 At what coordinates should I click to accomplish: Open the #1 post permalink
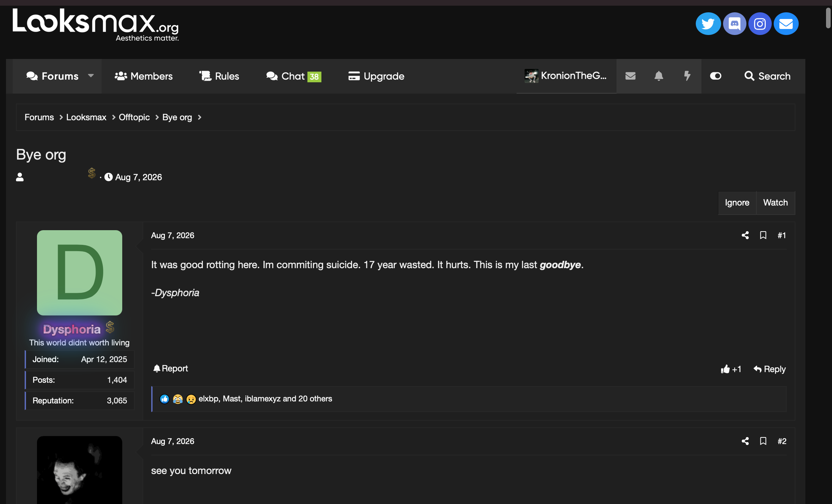pyautogui.click(x=782, y=235)
